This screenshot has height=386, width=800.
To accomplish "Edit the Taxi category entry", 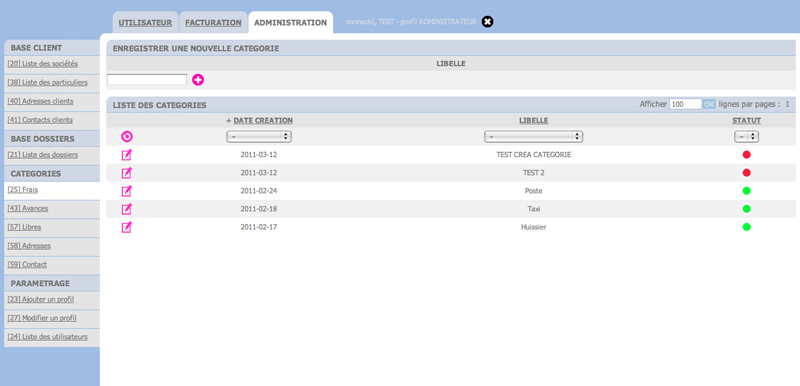I will (127, 209).
